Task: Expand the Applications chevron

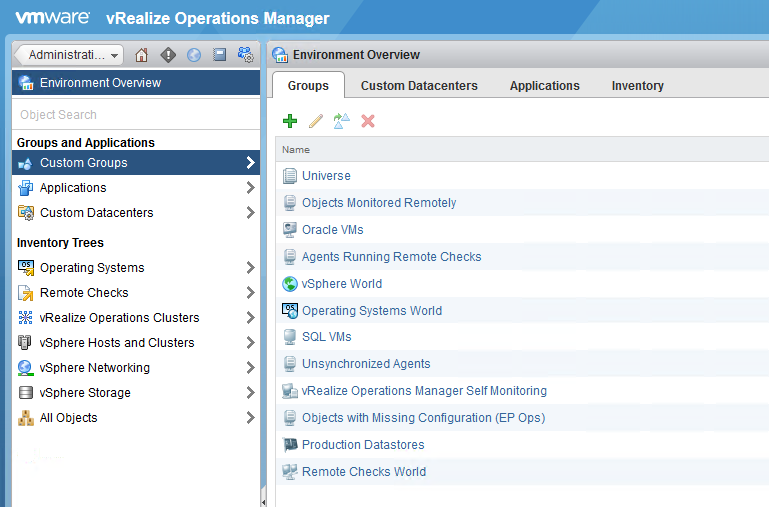Action: [x=250, y=188]
